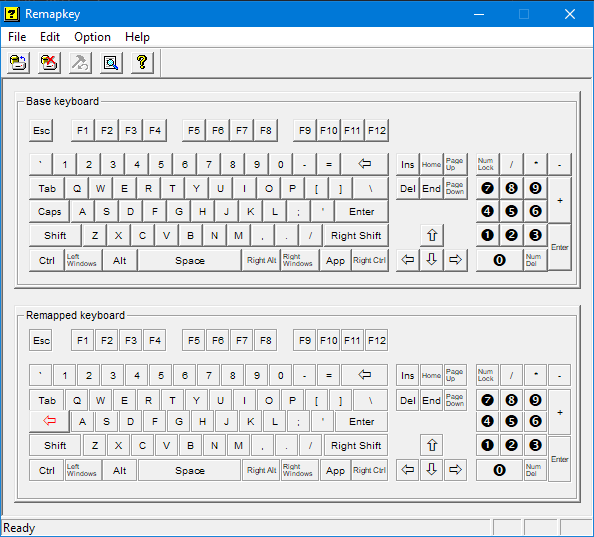
Task: Click the F12 key on Remapped keyboard
Action: tap(377, 340)
